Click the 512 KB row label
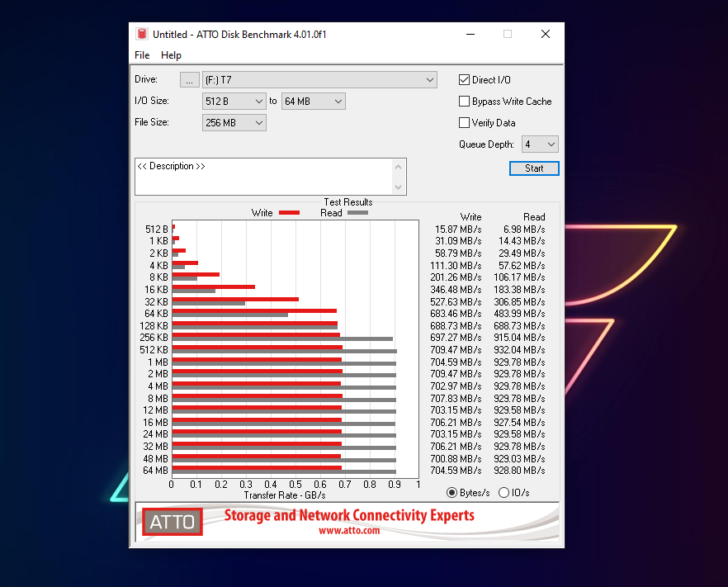The width and height of the screenshot is (728, 587). coord(154,350)
